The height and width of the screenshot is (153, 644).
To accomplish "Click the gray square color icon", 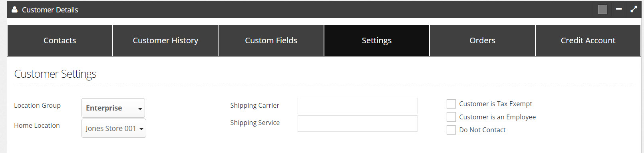I will point(602,9).
